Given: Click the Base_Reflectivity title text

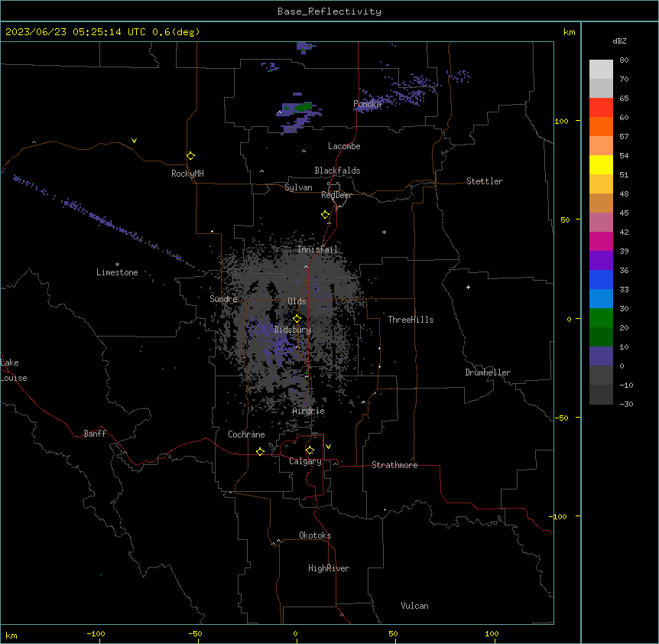Looking at the screenshot, I should 329,11.
